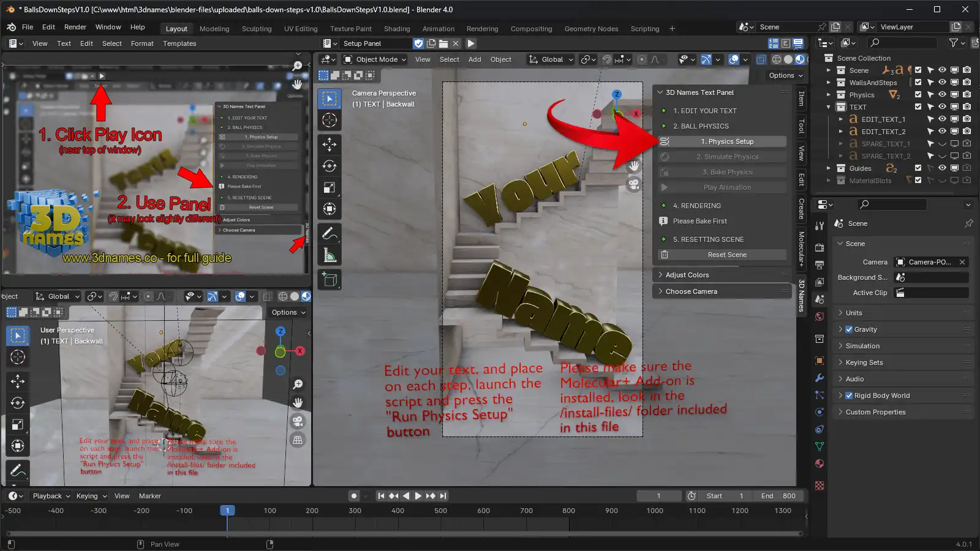
Task: Click the Reset Scene trash icon
Action: pyautogui.click(x=665, y=255)
